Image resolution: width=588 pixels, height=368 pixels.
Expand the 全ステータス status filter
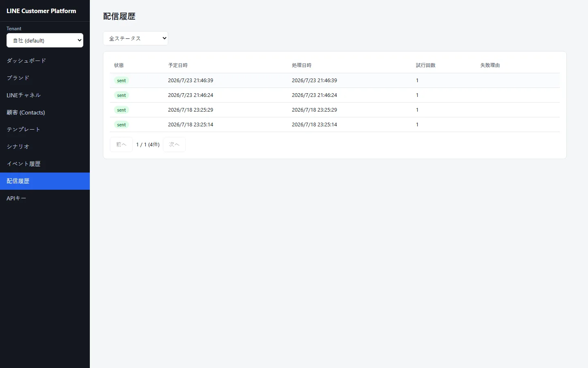136,38
